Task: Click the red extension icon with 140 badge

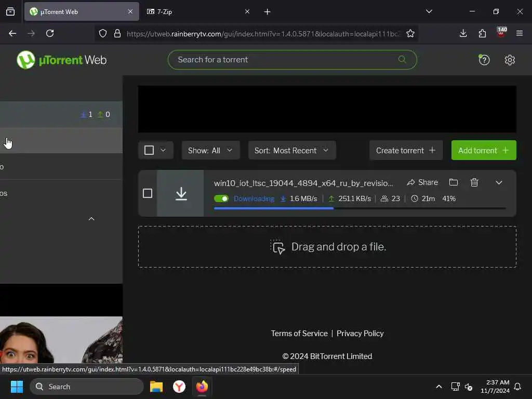Action: click(x=501, y=33)
